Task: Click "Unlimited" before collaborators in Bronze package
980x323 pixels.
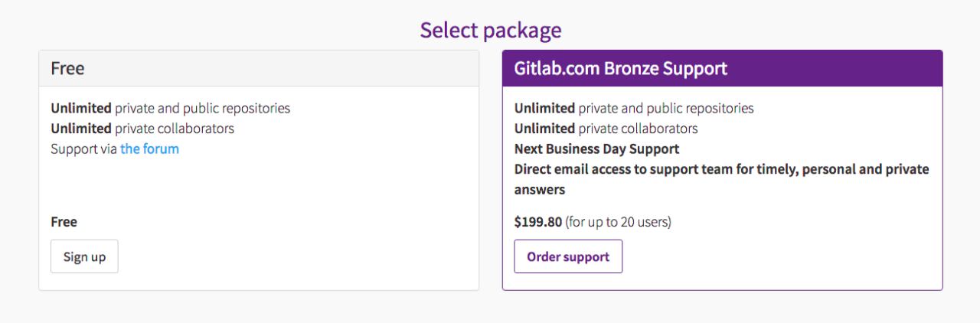Action: (544, 128)
